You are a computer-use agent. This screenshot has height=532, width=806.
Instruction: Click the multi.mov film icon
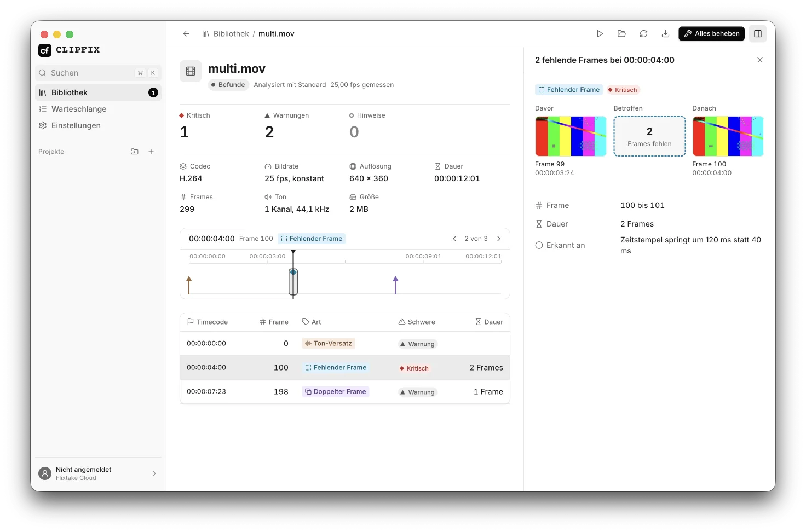191,71
